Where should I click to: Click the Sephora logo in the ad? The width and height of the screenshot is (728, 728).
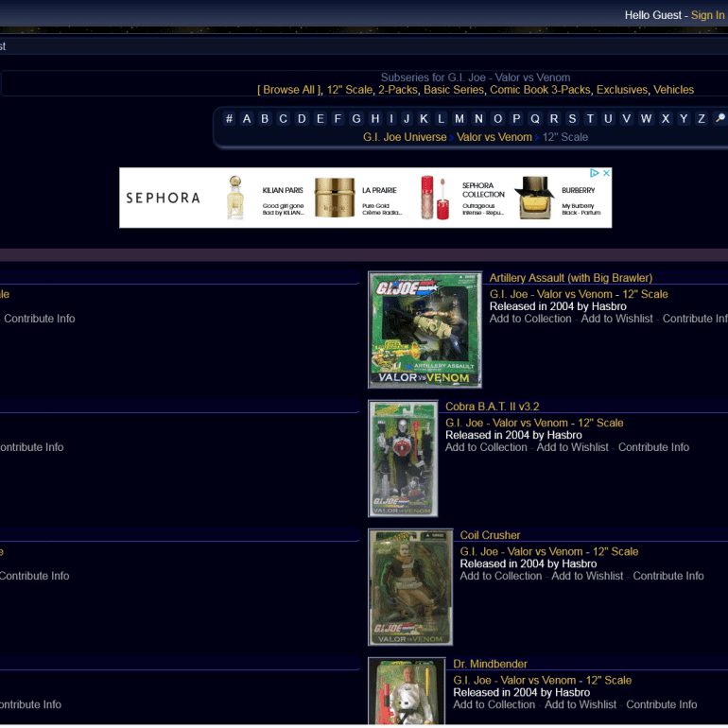tap(164, 198)
